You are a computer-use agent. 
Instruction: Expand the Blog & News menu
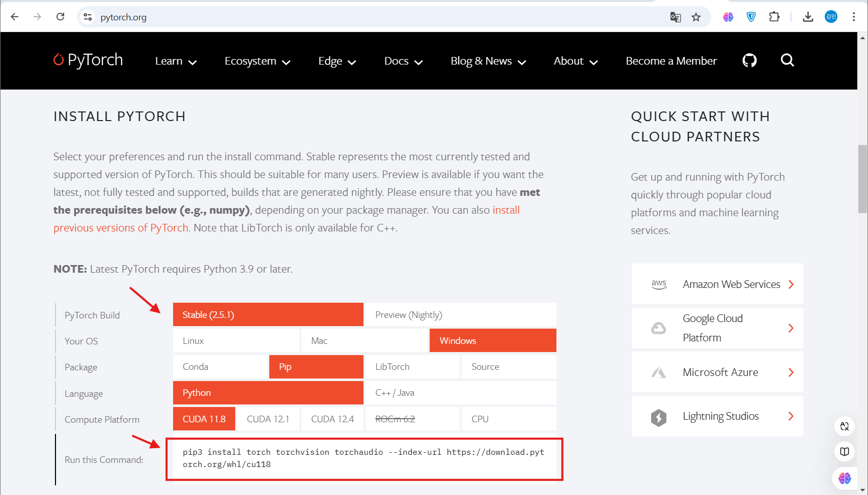pyautogui.click(x=488, y=61)
